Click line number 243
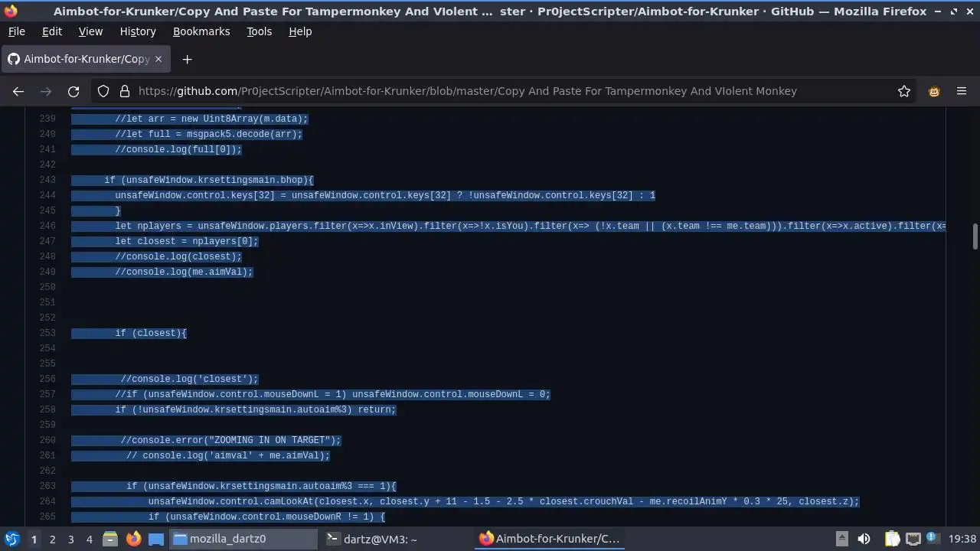 [47, 180]
